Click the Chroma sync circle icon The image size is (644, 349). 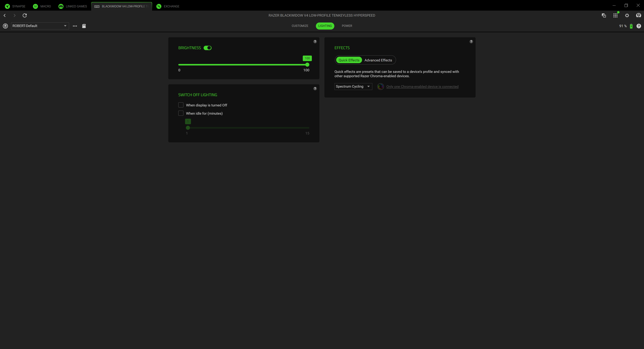380,86
